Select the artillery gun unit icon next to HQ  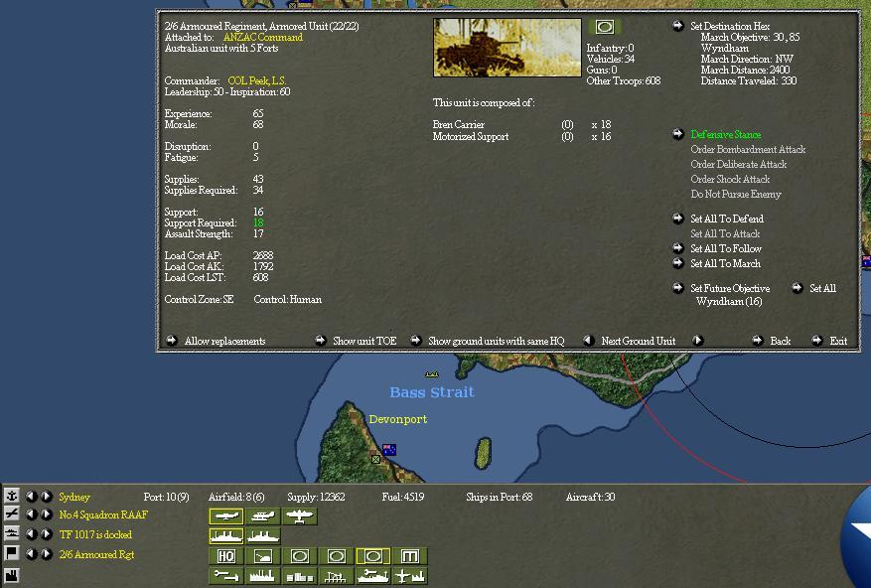pyautogui.click(x=263, y=556)
